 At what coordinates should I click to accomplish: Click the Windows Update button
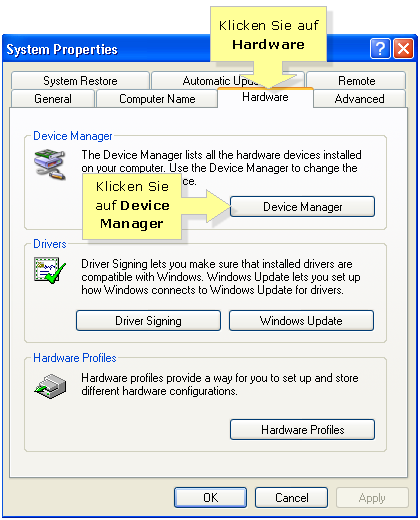301,321
